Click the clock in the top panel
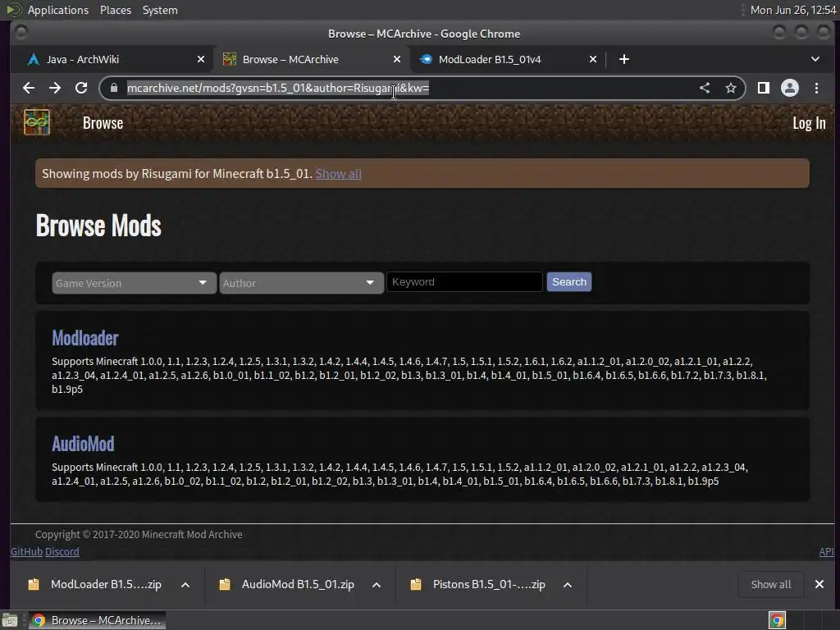The image size is (840, 630). pos(793,10)
